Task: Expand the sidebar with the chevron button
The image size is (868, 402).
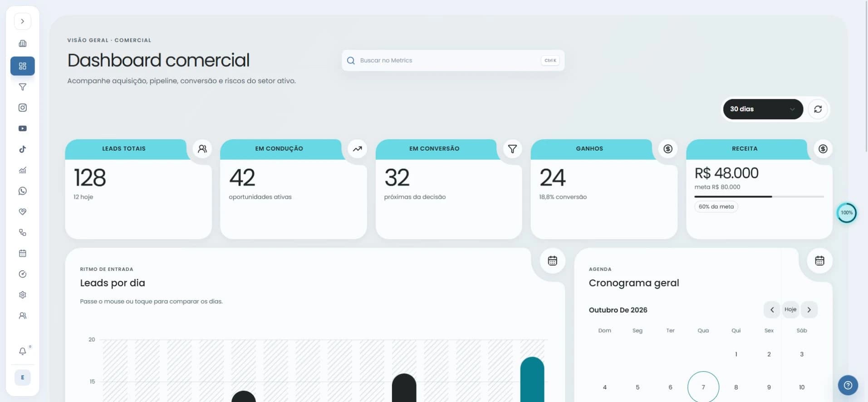Action: 23,21
